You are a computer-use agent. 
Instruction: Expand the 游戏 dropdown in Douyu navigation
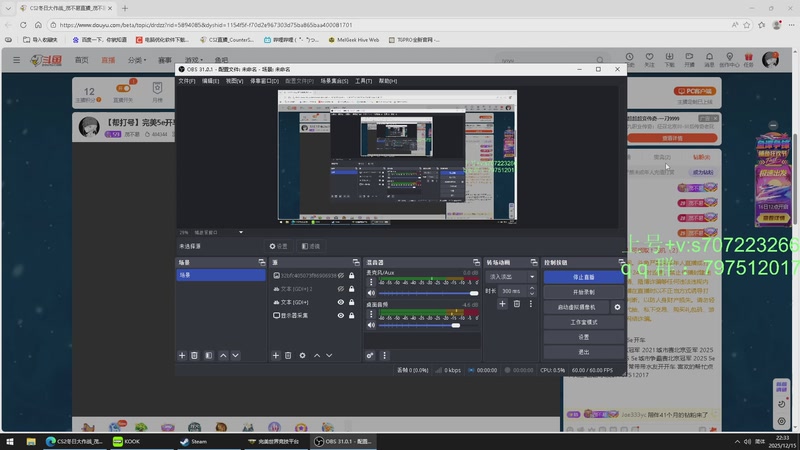193,60
